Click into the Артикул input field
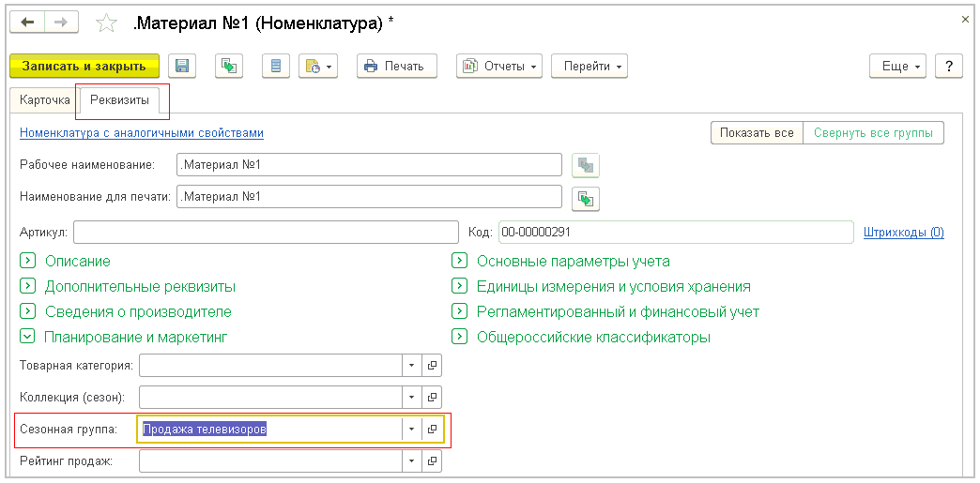980x483 pixels. (265, 232)
